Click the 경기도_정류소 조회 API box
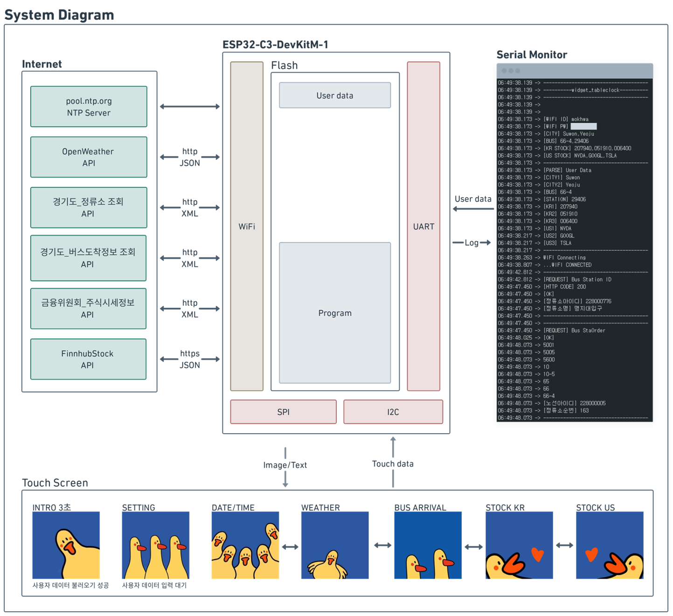Image resolution: width=673 pixels, height=616 pixels. coord(89,208)
